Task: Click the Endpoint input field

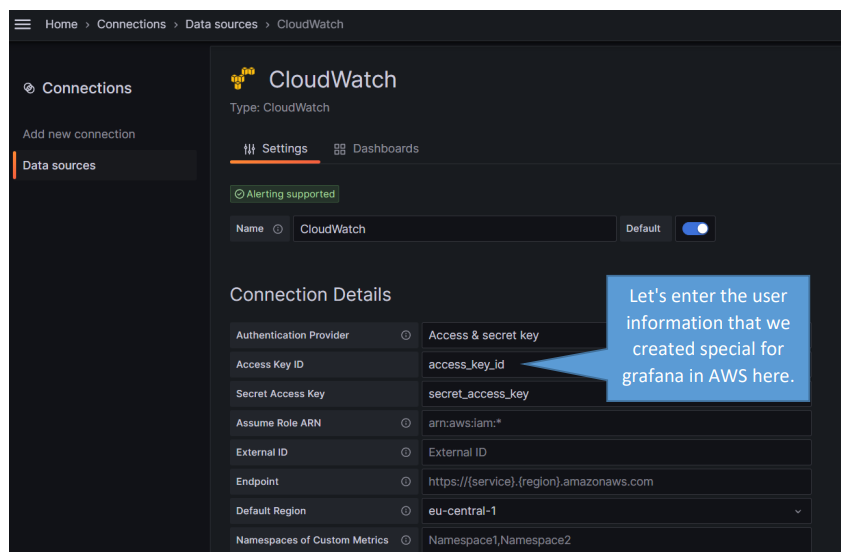Action: [616, 481]
